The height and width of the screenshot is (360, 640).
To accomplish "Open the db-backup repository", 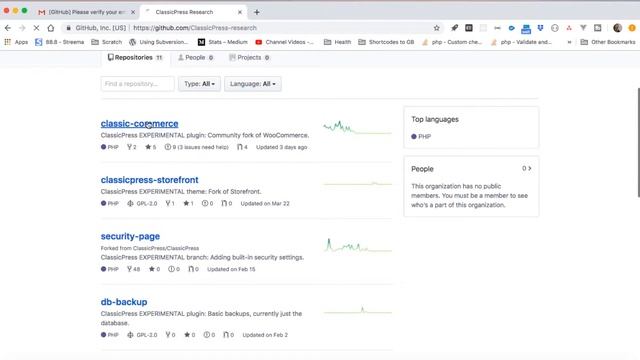I will (x=124, y=302).
